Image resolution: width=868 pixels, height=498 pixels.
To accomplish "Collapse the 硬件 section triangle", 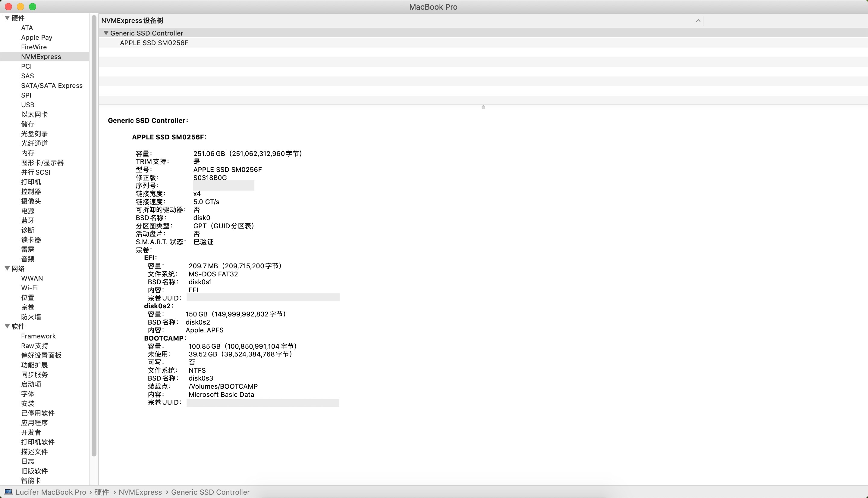I will point(7,18).
